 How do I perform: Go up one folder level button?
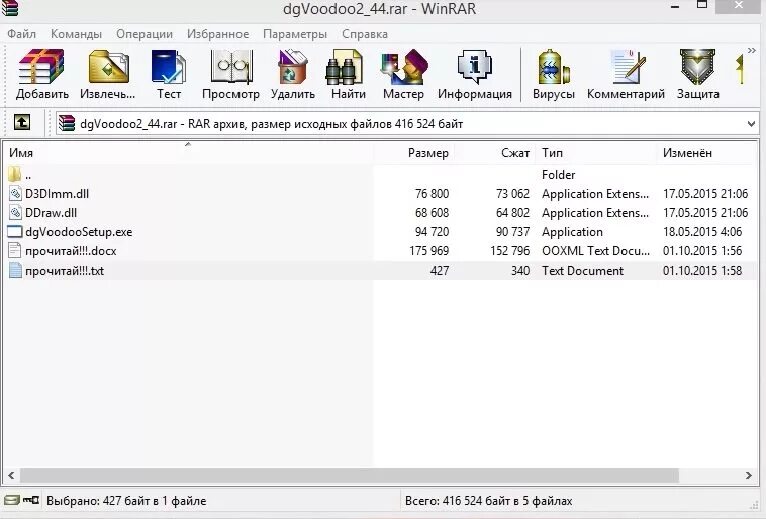22,122
